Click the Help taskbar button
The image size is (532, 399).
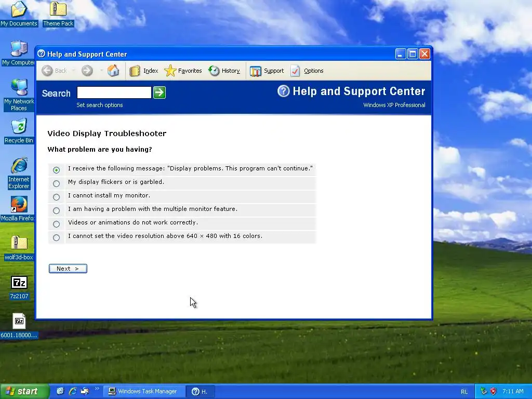pyautogui.click(x=200, y=391)
